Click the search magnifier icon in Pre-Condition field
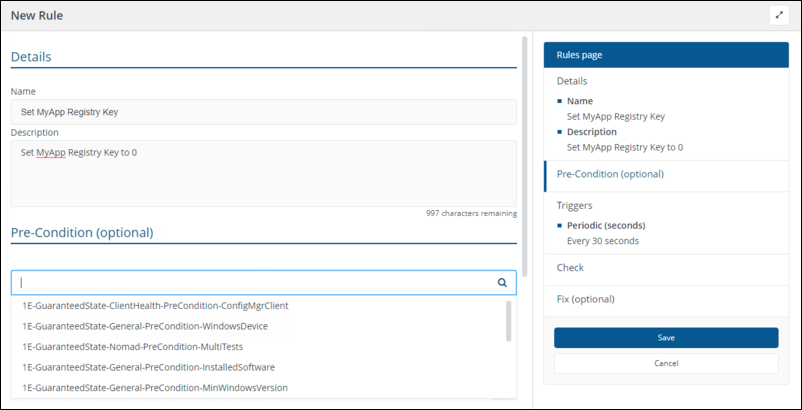The width and height of the screenshot is (802, 410). (x=502, y=283)
